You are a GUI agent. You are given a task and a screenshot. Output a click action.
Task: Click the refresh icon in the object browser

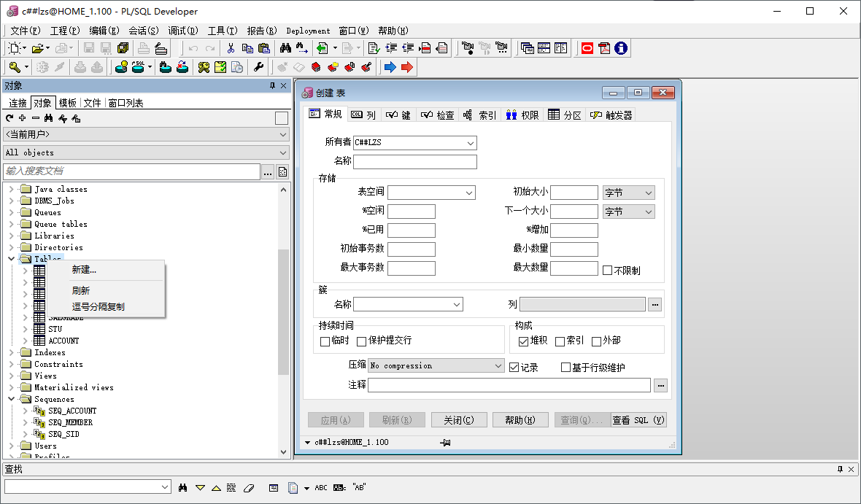pyautogui.click(x=9, y=118)
